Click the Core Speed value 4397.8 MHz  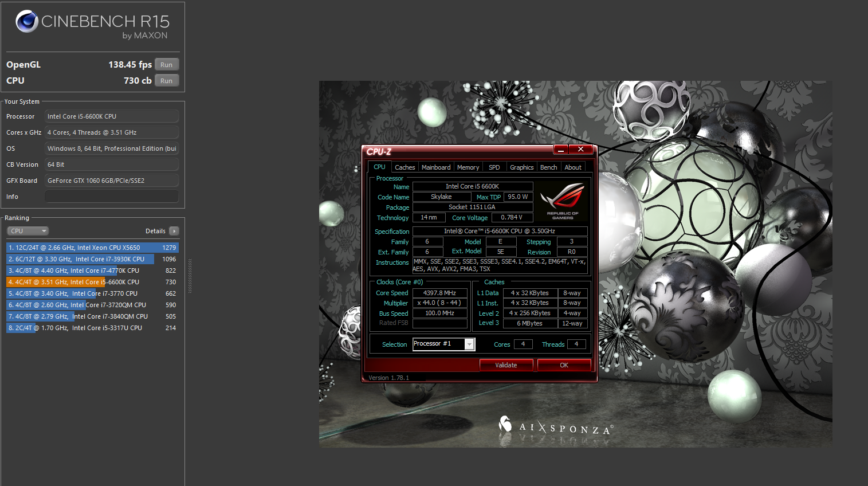pyautogui.click(x=440, y=293)
